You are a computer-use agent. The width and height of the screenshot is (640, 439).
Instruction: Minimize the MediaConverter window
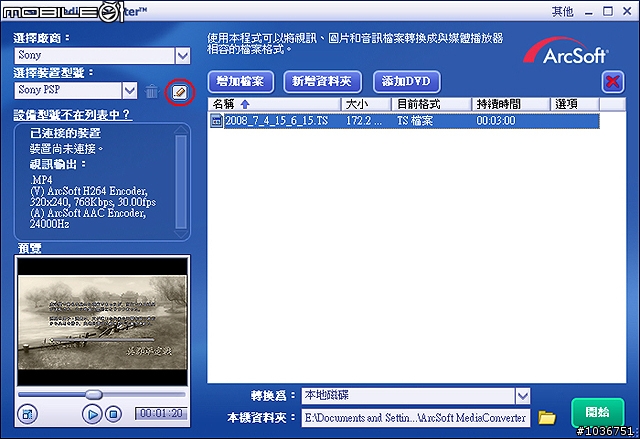tap(589, 12)
